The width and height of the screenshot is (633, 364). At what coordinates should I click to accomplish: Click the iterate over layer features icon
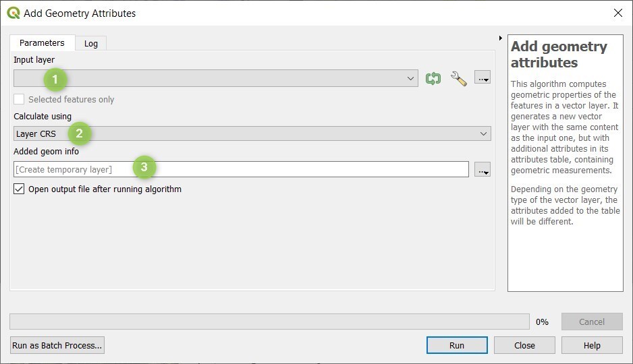click(x=433, y=79)
